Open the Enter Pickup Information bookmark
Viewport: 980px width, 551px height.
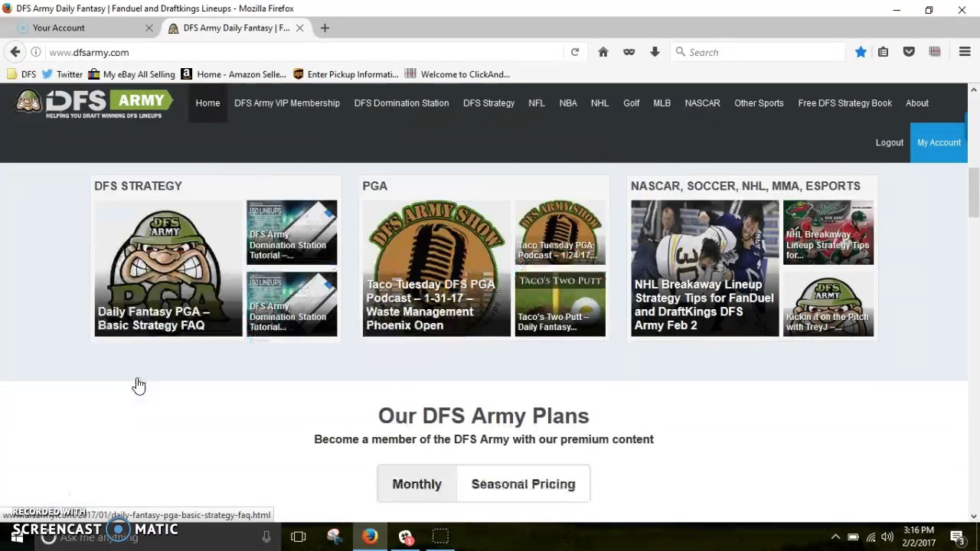click(x=345, y=74)
